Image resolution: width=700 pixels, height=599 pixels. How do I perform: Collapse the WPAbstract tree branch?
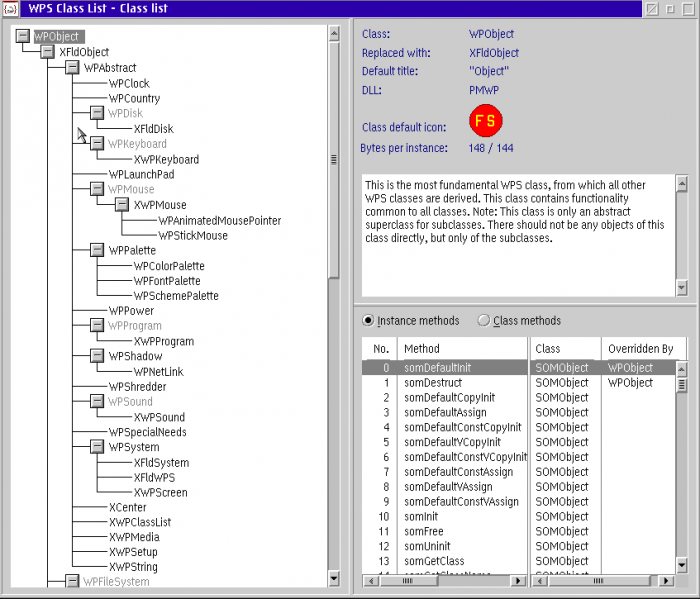[x=72, y=68]
